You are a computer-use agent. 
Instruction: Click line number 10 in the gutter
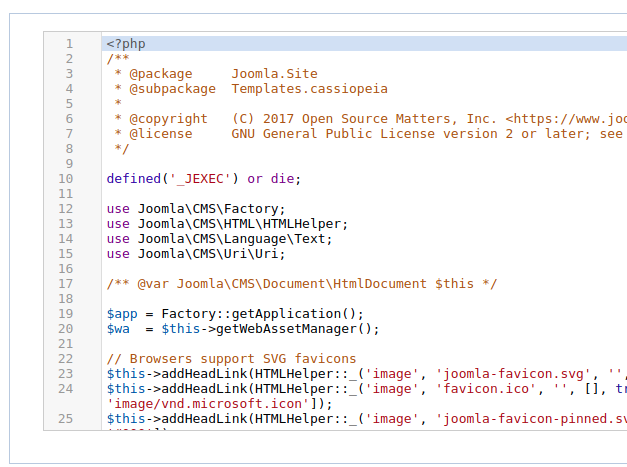click(x=66, y=179)
